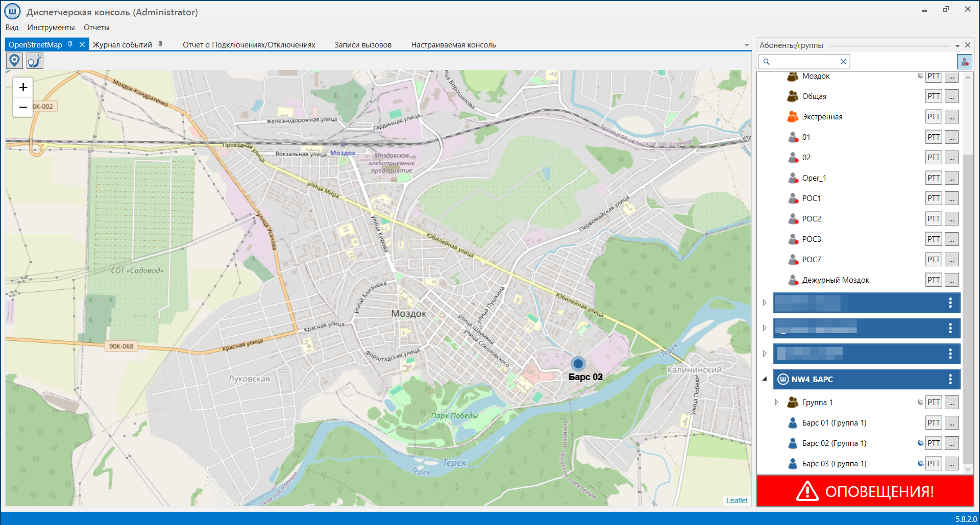Zoom out on the map

click(x=23, y=107)
